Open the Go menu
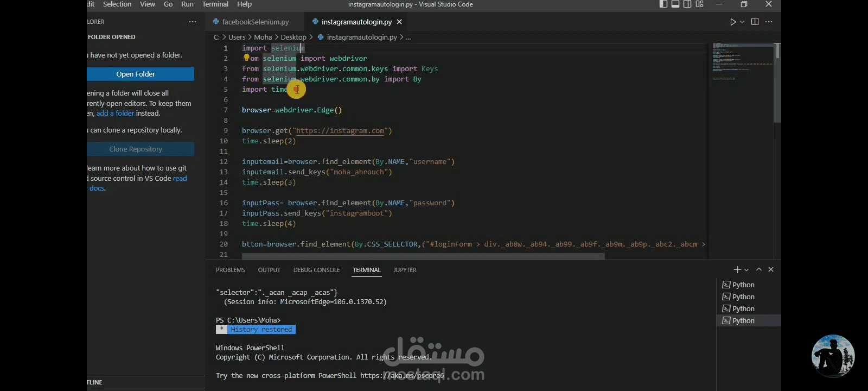Viewport: 868px width, 391px height. click(168, 4)
